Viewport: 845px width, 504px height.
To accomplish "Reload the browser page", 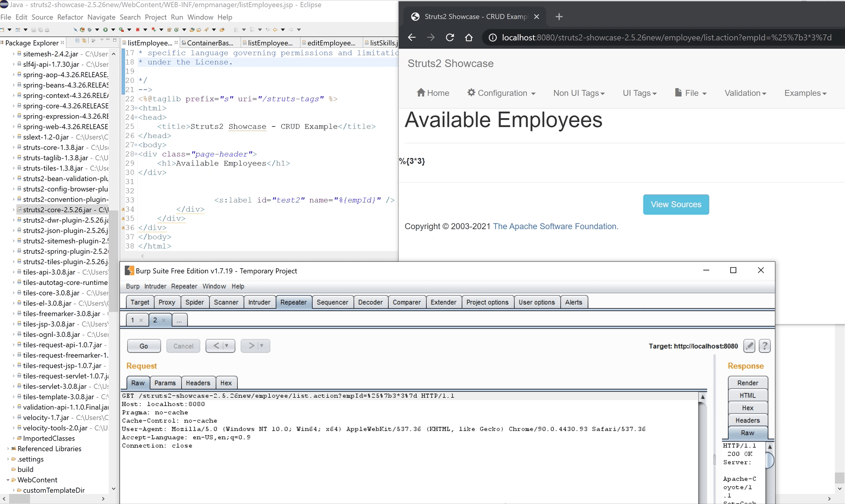I will [450, 38].
